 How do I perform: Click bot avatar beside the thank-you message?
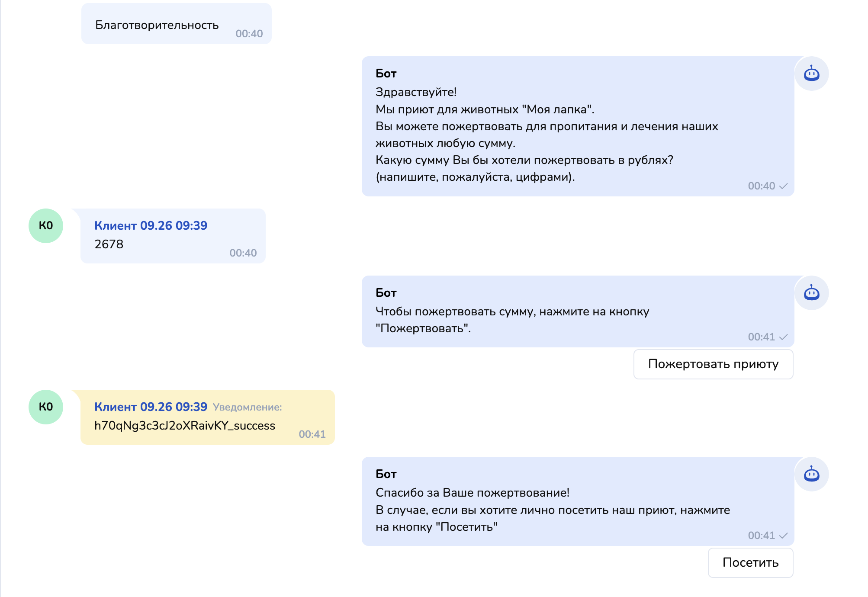tap(811, 475)
